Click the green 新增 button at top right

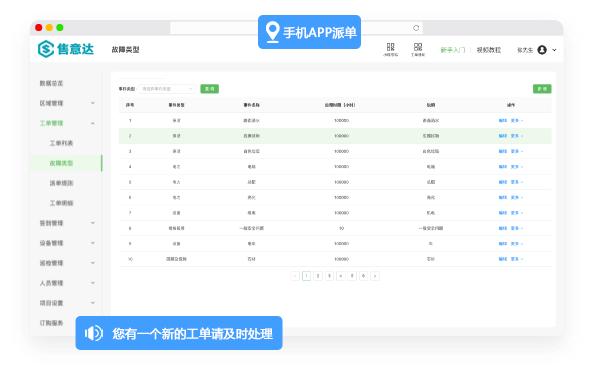(542, 89)
